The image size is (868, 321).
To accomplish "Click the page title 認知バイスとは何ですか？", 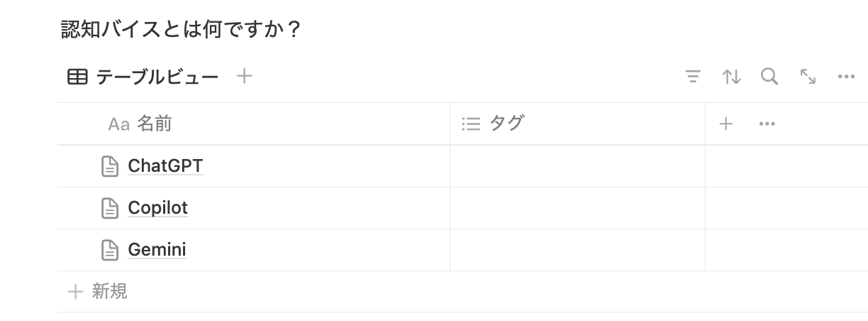I will (182, 29).
